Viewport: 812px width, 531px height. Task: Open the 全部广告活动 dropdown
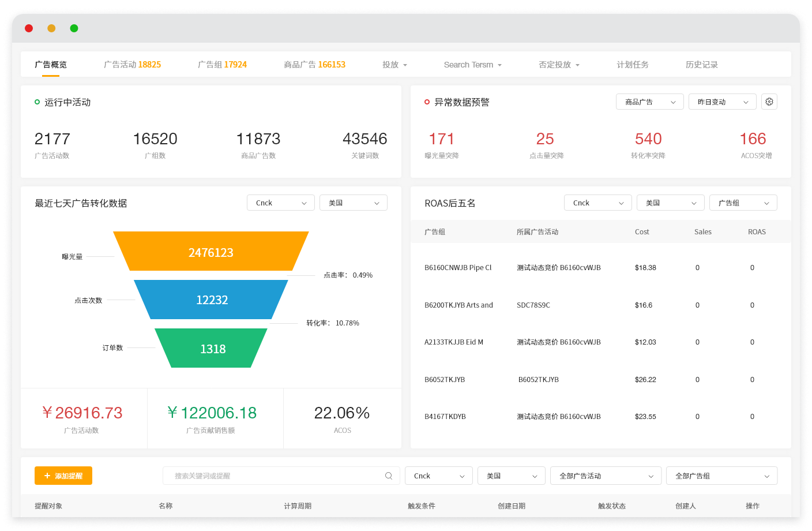[606, 476]
